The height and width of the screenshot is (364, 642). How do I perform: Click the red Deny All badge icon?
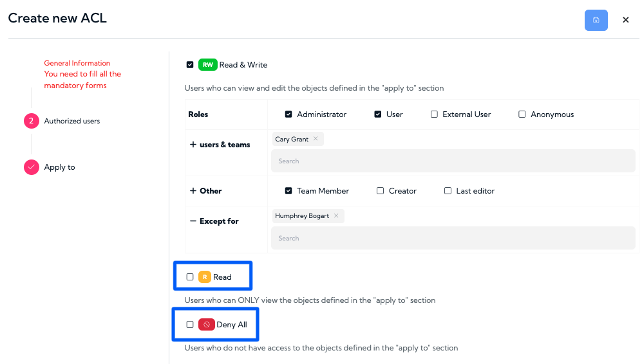[x=206, y=324]
